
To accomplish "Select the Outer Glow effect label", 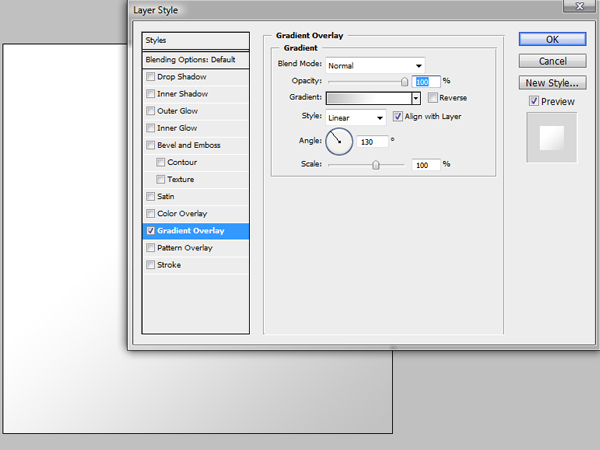I will pos(178,111).
